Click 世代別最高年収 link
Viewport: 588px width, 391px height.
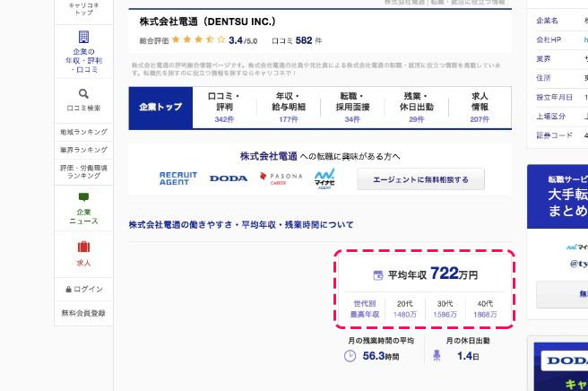(365, 308)
